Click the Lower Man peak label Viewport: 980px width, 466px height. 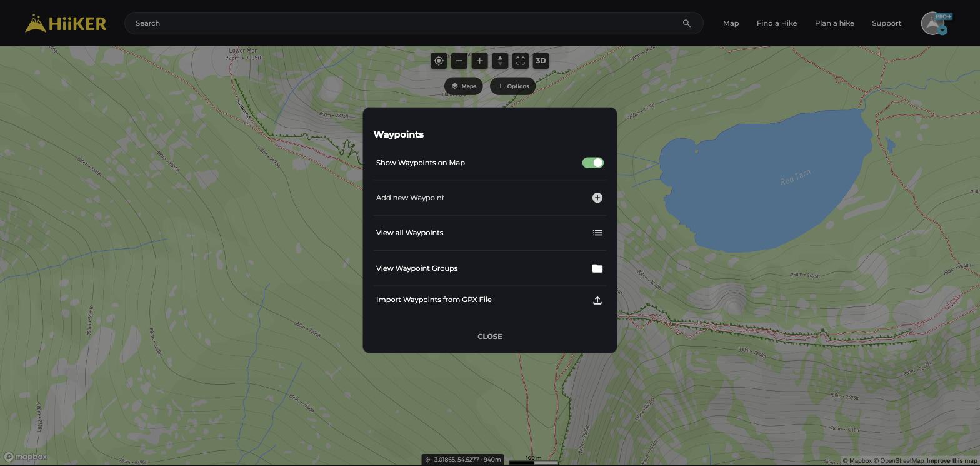243,54
